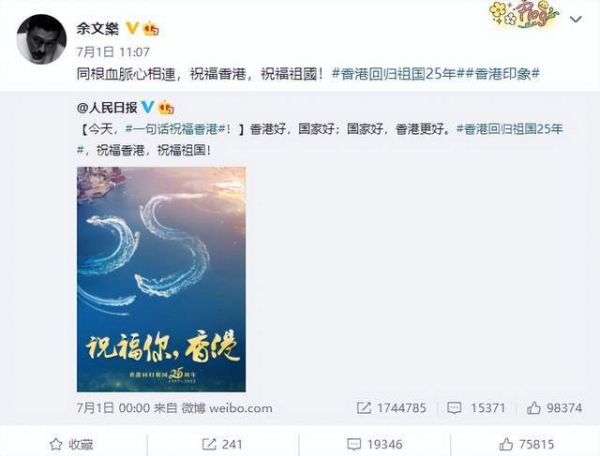Open the @人民日报 account link

click(x=107, y=108)
